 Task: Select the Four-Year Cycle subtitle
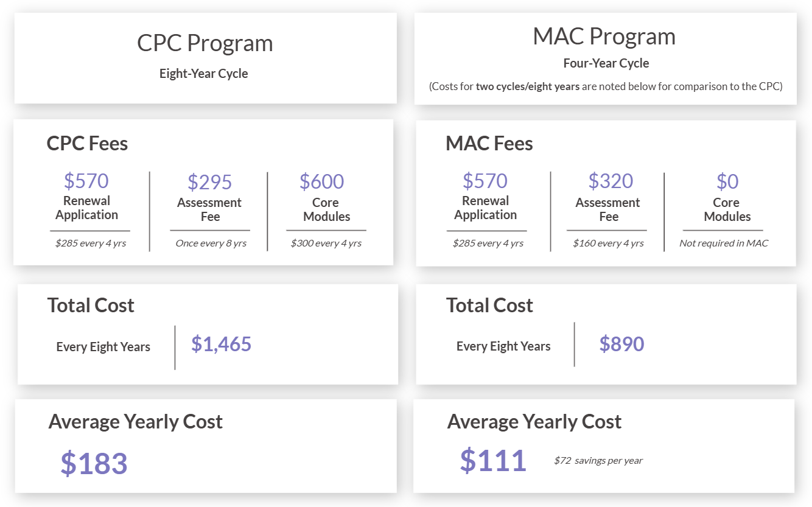tap(606, 63)
